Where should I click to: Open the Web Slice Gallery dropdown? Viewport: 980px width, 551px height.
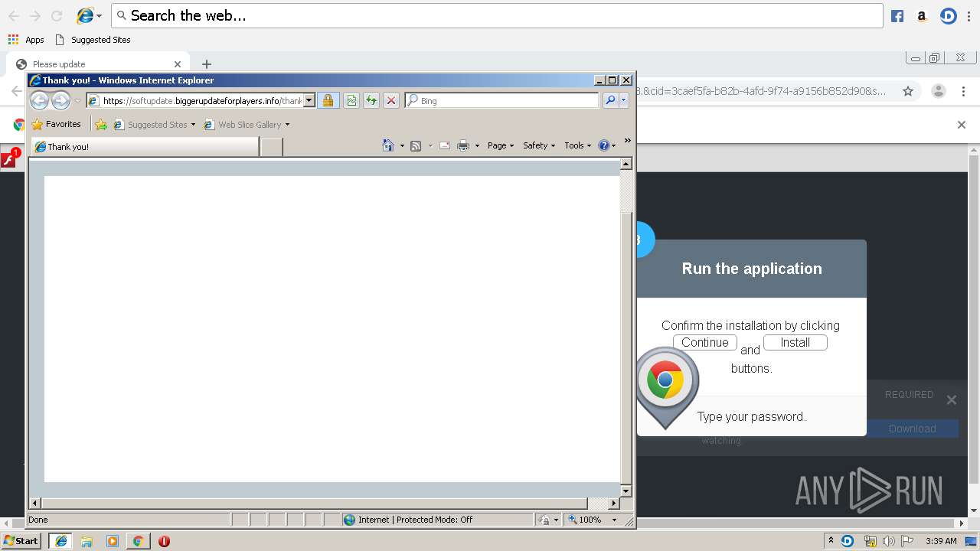pyautogui.click(x=287, y=125)
